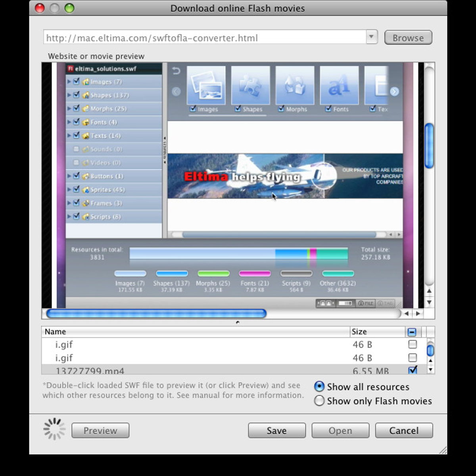The width and height of the screenshot is (476, 476).
Task: Click the Images folder icon in tree
Action: [x=86, y=82]
